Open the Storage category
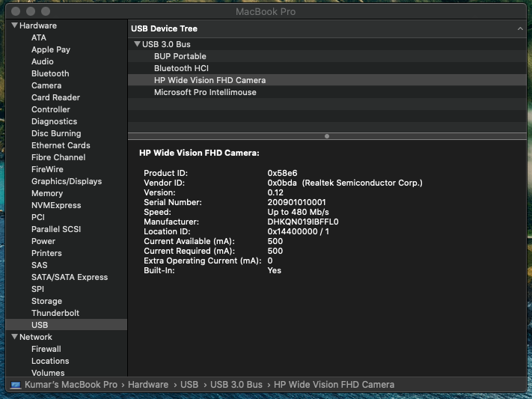 [x=47, y=301]
